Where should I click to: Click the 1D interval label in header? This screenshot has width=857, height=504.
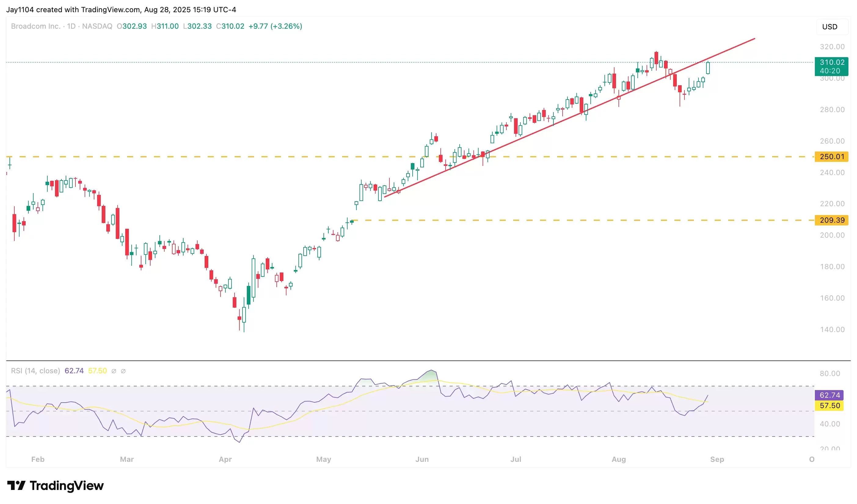tap(71, 26)
